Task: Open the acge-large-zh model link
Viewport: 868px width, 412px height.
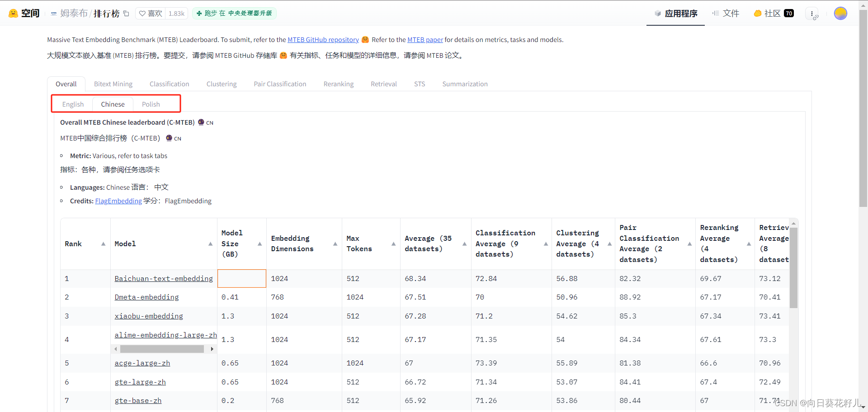Action: click(x=142, y=363)
